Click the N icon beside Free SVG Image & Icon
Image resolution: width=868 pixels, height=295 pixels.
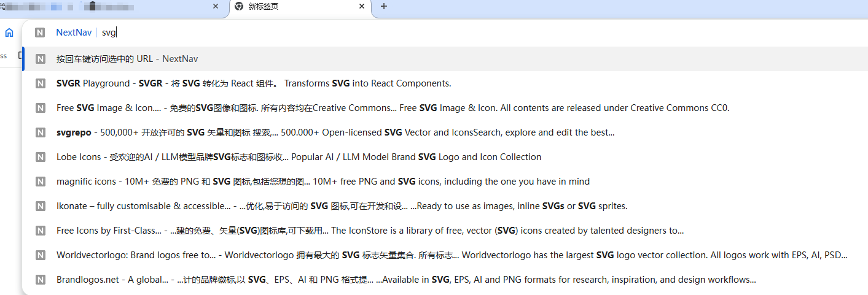coord(40,108)
